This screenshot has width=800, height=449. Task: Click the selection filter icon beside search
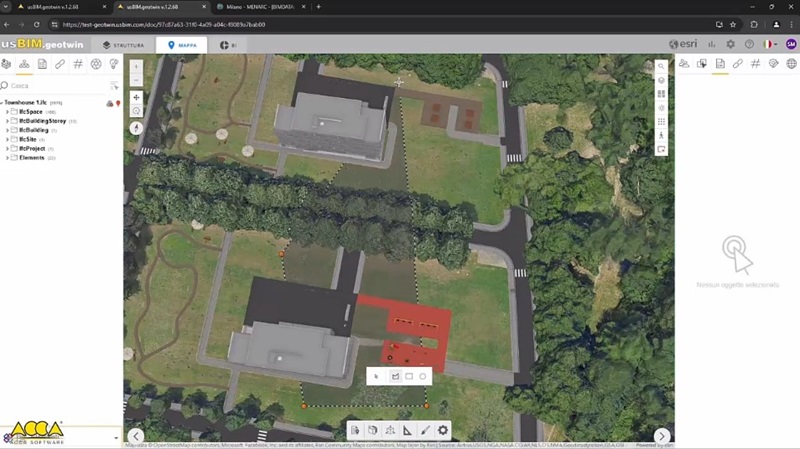pyautogui.click(x=114, y=86)
